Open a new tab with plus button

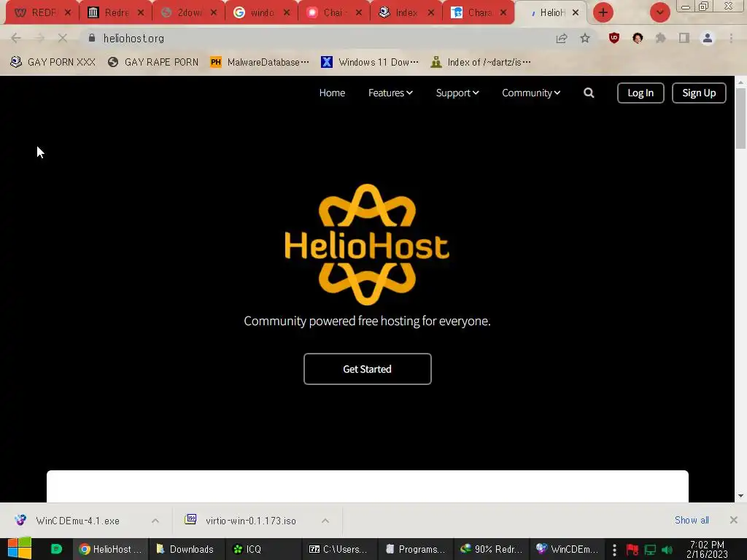(603, 12)
